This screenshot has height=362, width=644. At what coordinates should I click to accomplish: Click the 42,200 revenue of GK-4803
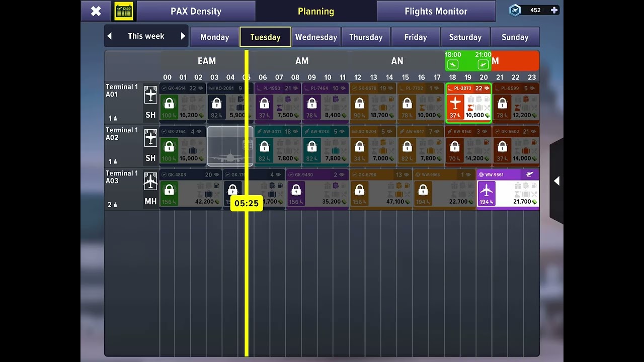[204, 202]
